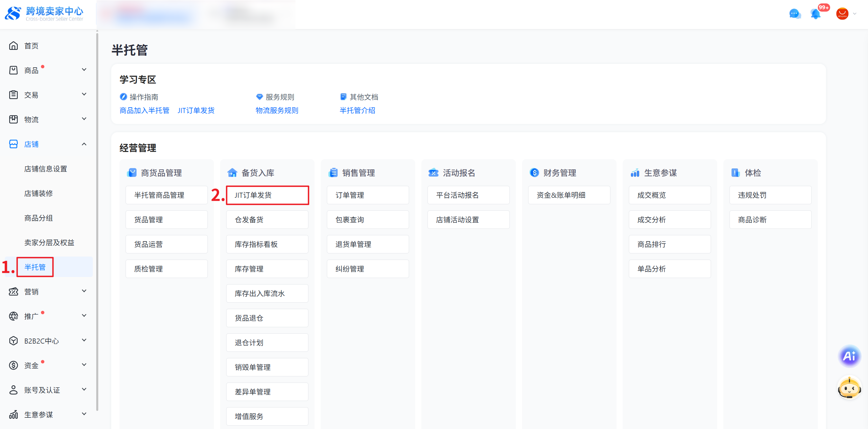Select 半托管 in the sidebar
868x429 pixels.
coord(35,267)
